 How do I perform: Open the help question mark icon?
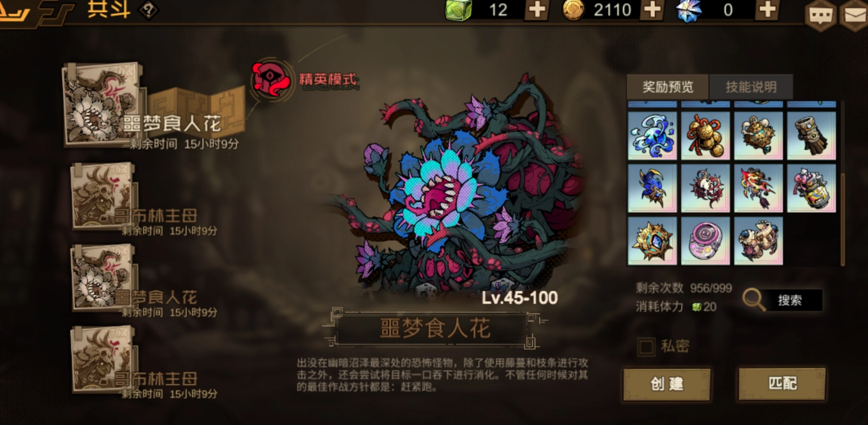click(149, 10)
